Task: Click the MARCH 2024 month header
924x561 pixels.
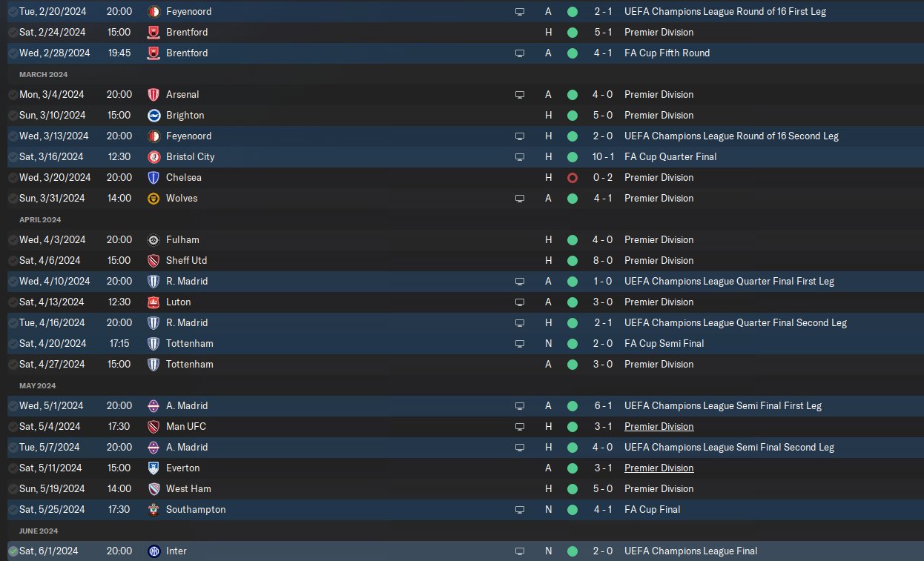Action: (43, 74)
